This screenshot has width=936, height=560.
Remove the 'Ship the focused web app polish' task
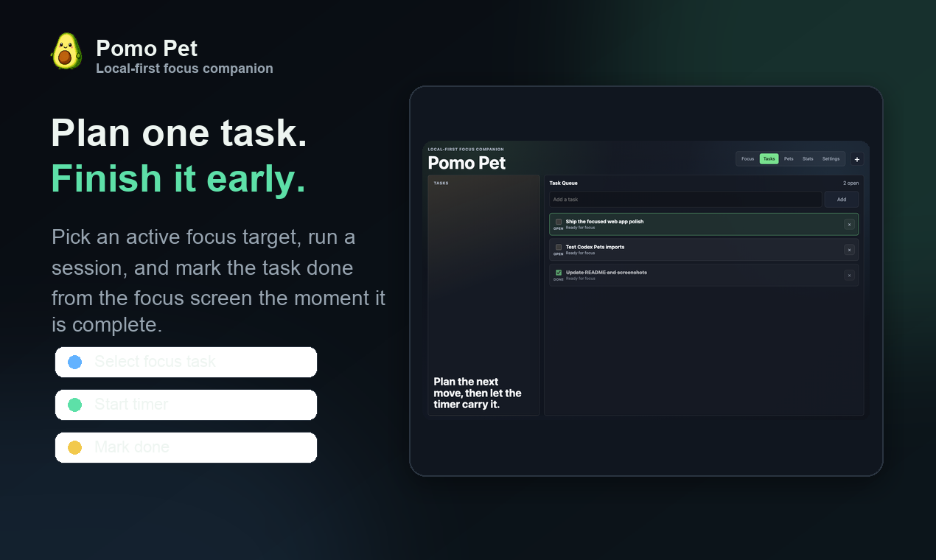tap(849, 224)
